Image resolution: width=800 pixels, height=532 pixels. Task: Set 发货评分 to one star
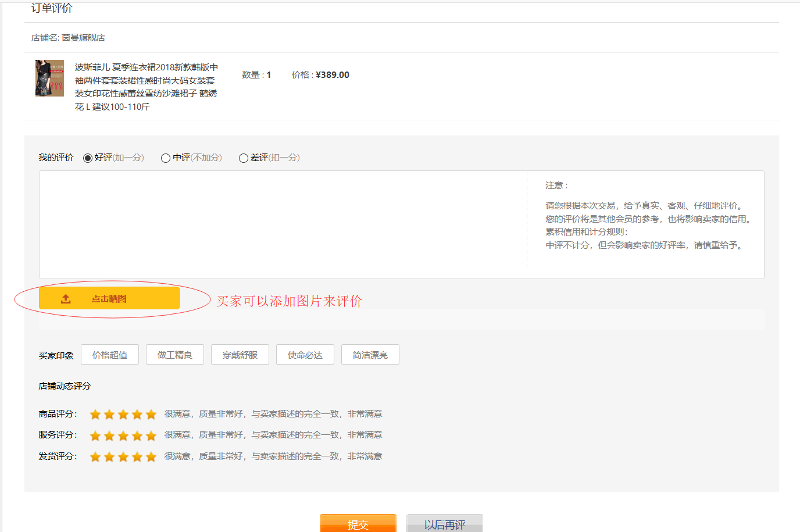coord(95,457)
